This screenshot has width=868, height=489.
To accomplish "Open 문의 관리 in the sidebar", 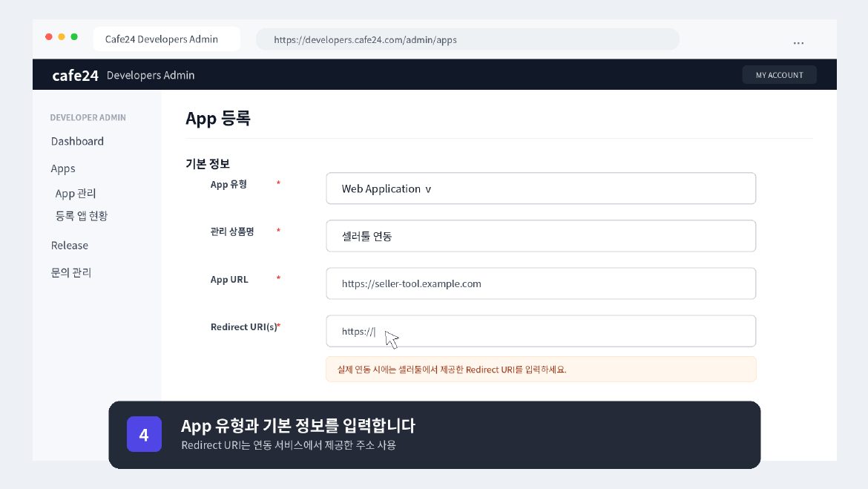I will [71, 272].
